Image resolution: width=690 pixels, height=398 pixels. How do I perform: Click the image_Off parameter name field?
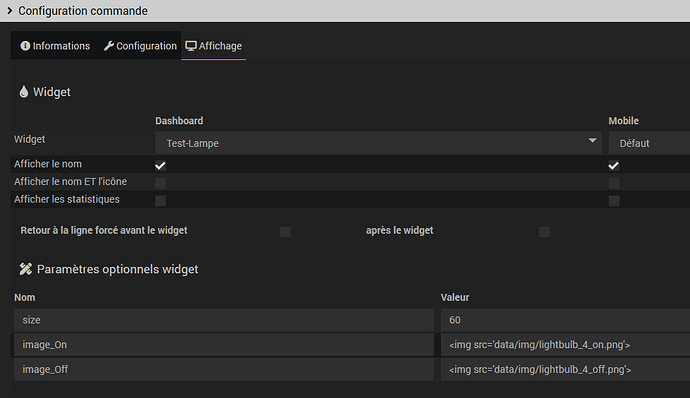click(224, 369)
